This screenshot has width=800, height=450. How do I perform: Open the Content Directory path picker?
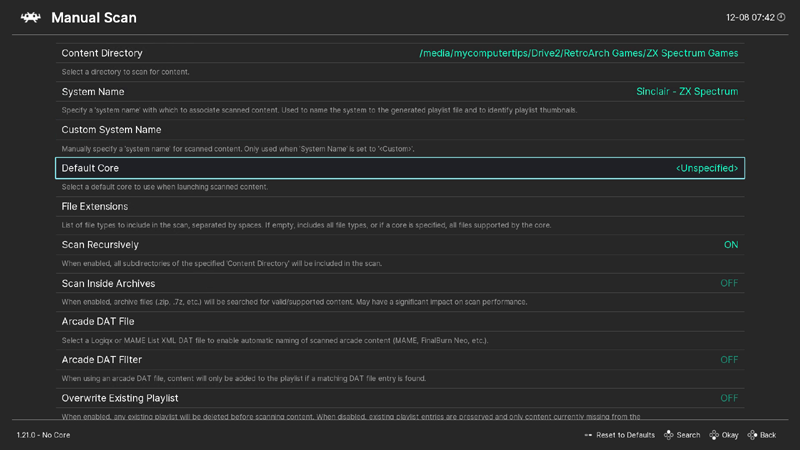pyautogui.click(x=400, y=53)
